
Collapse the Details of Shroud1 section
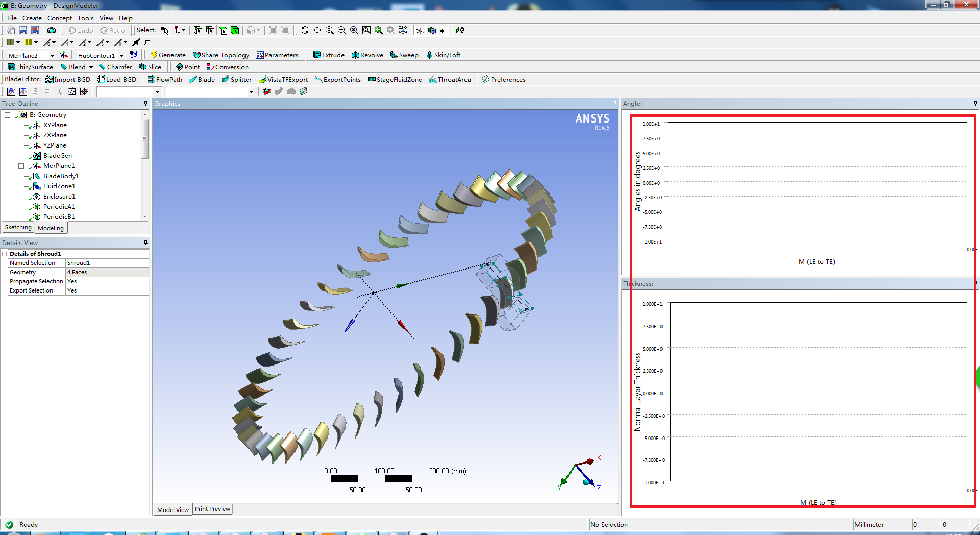pos(5,254)
